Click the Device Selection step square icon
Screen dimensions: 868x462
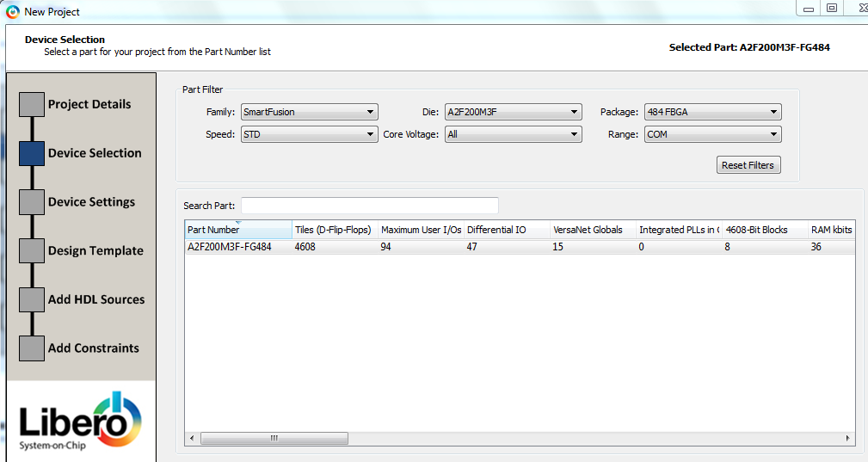click(x=32, y=153)
